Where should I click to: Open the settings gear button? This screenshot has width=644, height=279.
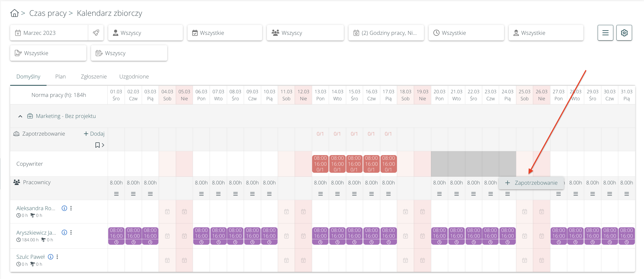pyautogui.click(x=624, y=33)
